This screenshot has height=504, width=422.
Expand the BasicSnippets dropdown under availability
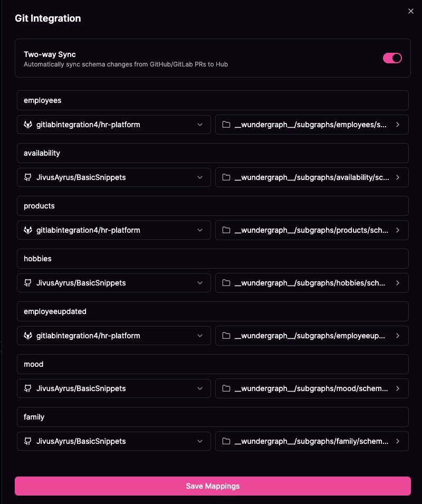tap(200, 177)
